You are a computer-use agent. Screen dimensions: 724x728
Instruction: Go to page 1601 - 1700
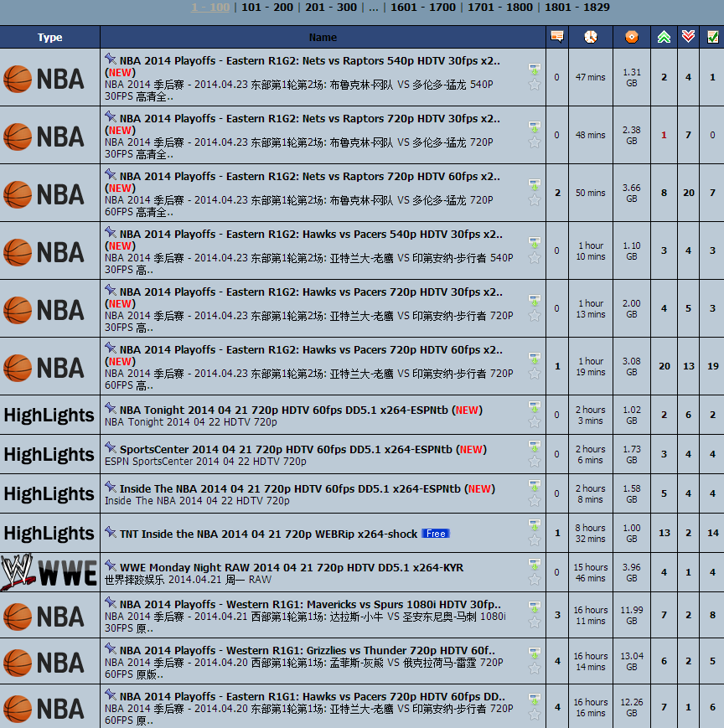tap(423, 8)
